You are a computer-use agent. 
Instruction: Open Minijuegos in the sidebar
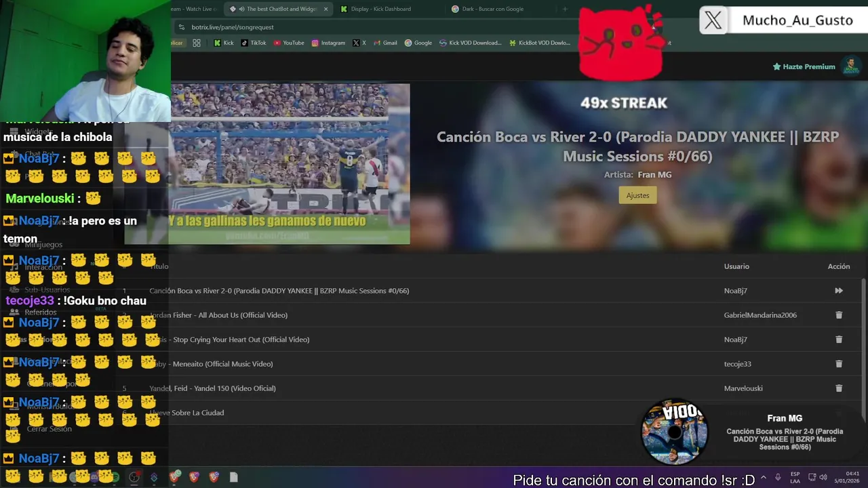click(43, 245)
